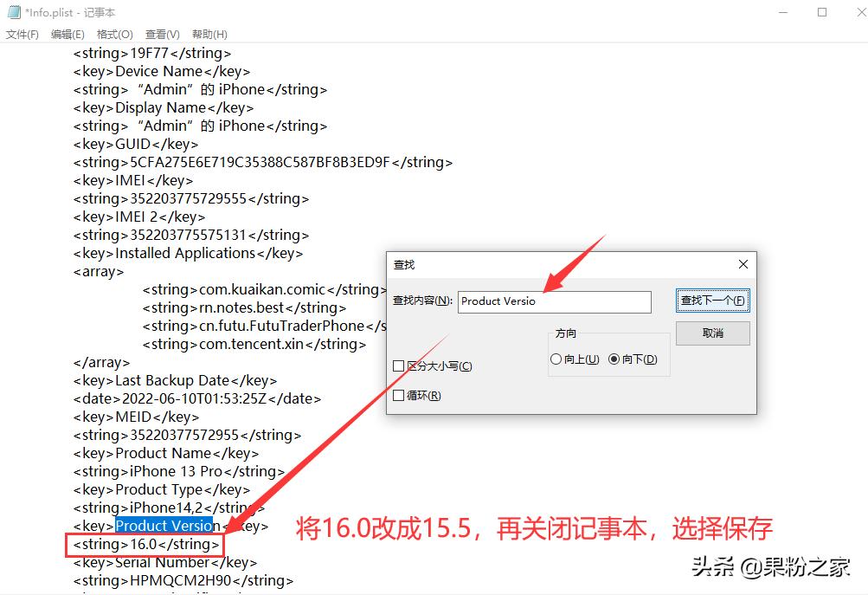This screenshot has width=868, height=595.
Task: Click the highlighted Product Version text
Action: coord(165,525)
